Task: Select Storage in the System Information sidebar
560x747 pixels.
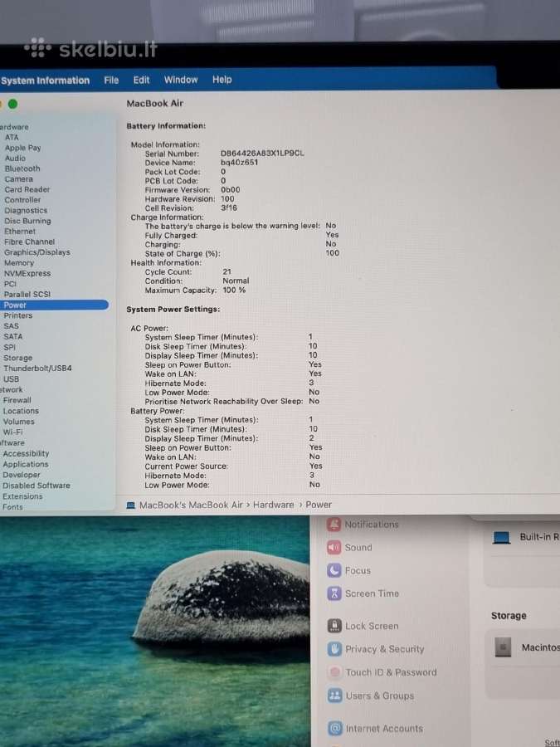Action: (x=17, y=358)
